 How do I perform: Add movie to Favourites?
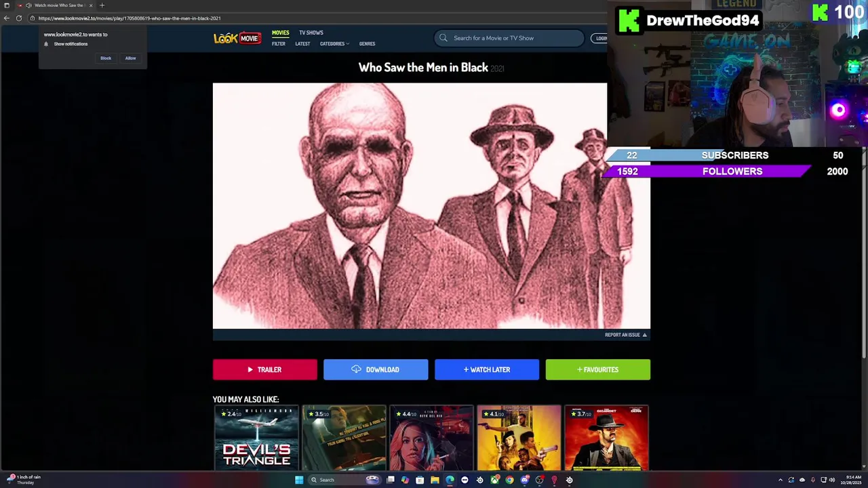pyautogui.click(x=598, y=369)
